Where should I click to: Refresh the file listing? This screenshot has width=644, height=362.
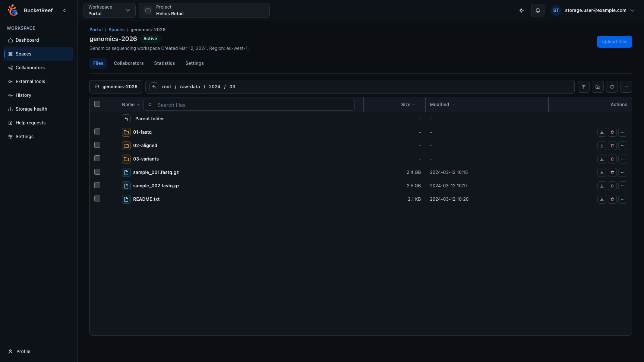coord(612,87)
